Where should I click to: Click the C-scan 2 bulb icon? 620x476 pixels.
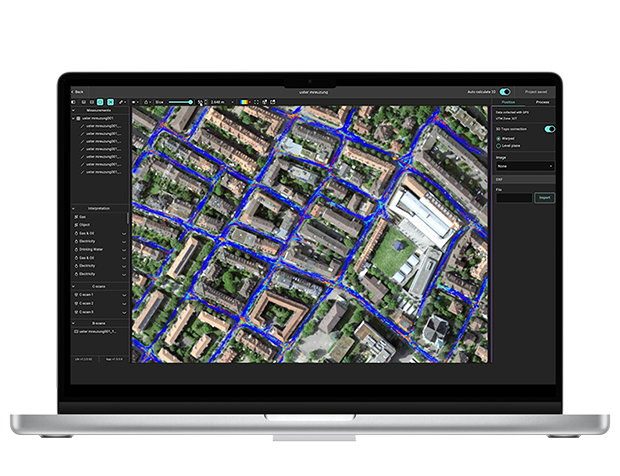click(76, 303)
